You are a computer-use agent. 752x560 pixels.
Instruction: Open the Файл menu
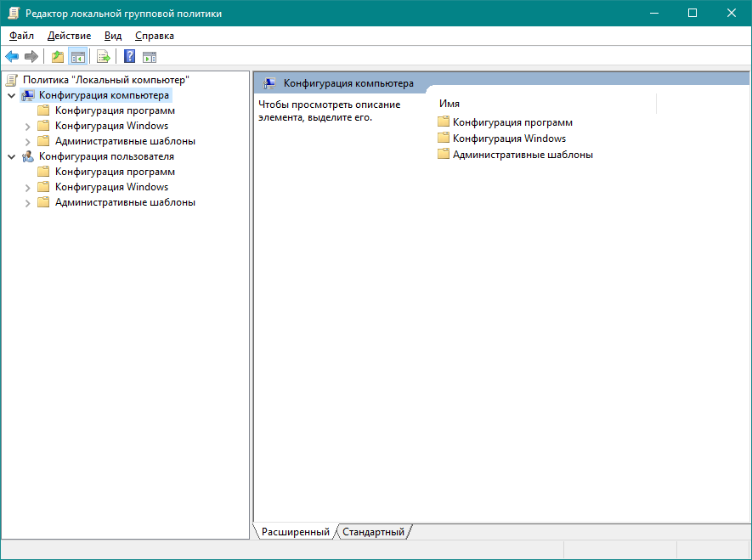(21, 36)
